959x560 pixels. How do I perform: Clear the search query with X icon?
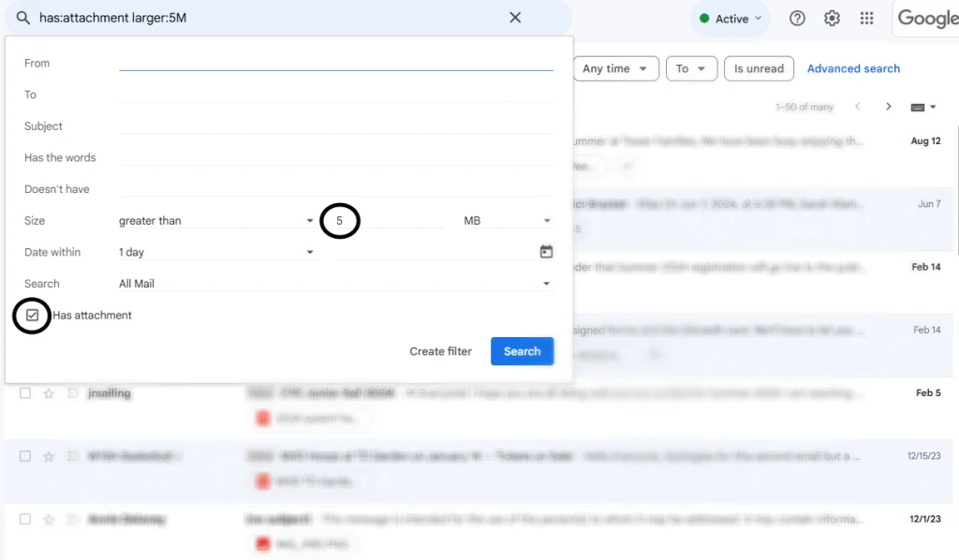point(515,18)
